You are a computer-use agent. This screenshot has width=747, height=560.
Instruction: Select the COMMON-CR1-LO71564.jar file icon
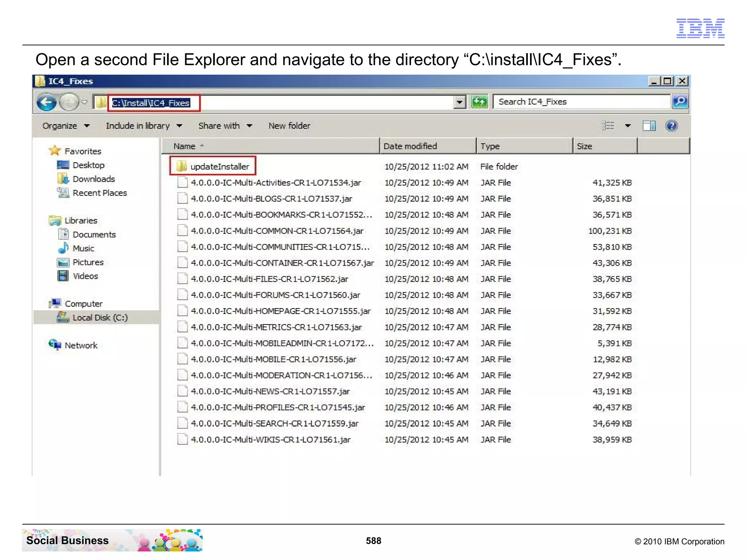point(182,230)
